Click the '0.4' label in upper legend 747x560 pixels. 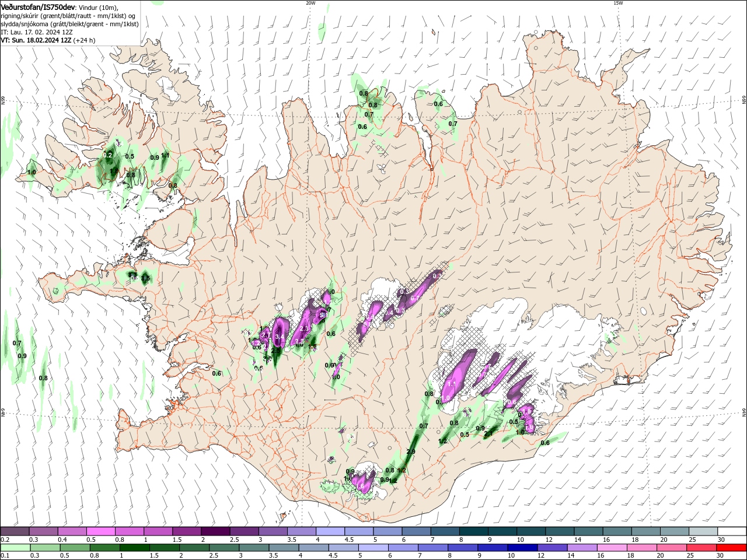click(62, 540)
